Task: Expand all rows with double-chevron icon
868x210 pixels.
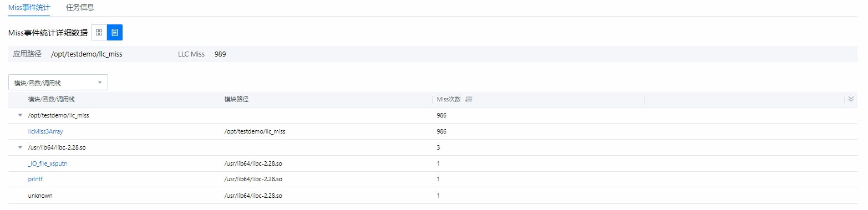Action: tap(851, 99)
